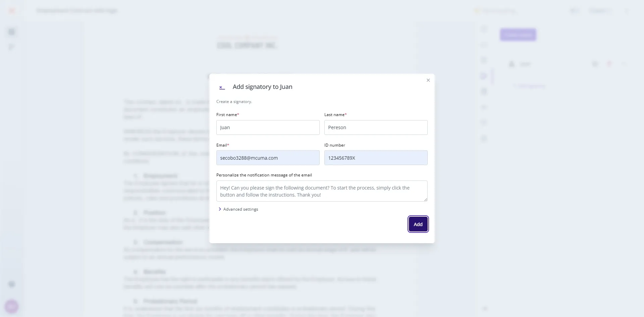Expand the chevron at right of Juan row
644x317 pixels.
[624, 64]
